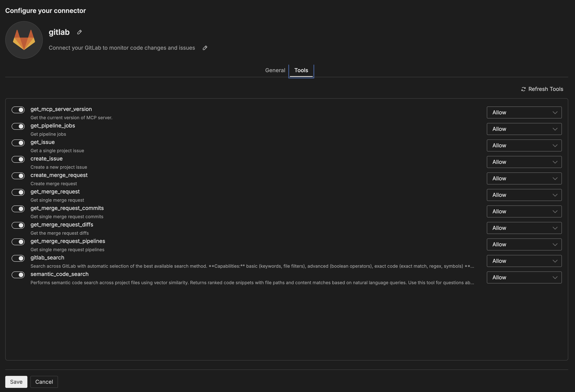This screenshot has height=392, width=575.
Task: Save the connector configuration
Action: tap(16, 382)
